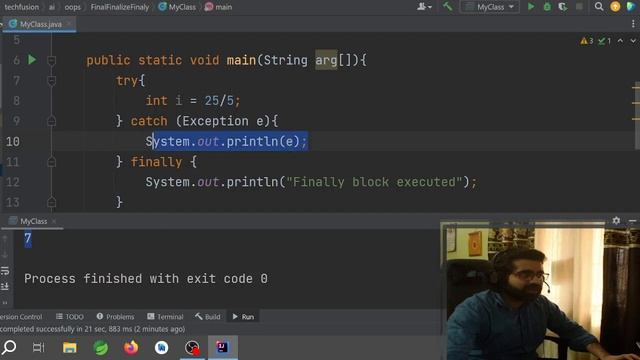
Task: Build project using the green hammer icon
Action: pyautogui.click(x=448, y=6)
